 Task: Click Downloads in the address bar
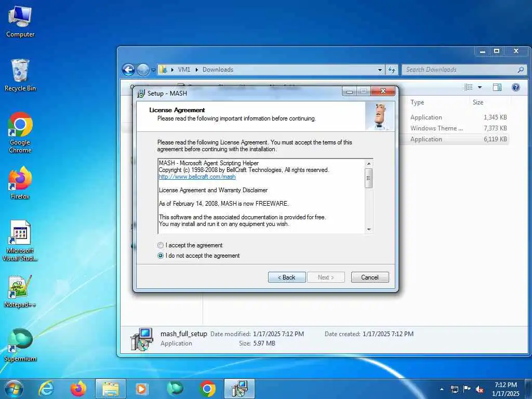click(218, 70)
